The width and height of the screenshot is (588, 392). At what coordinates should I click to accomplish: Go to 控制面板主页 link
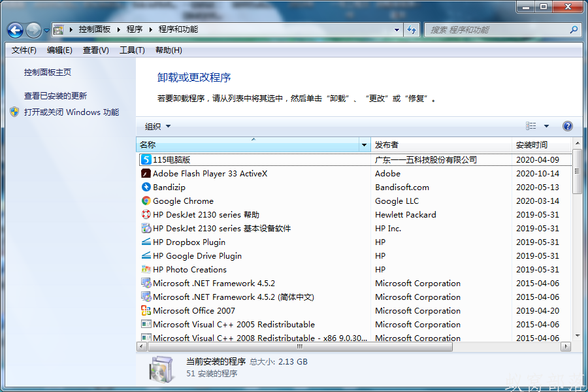tap(48, 73)
